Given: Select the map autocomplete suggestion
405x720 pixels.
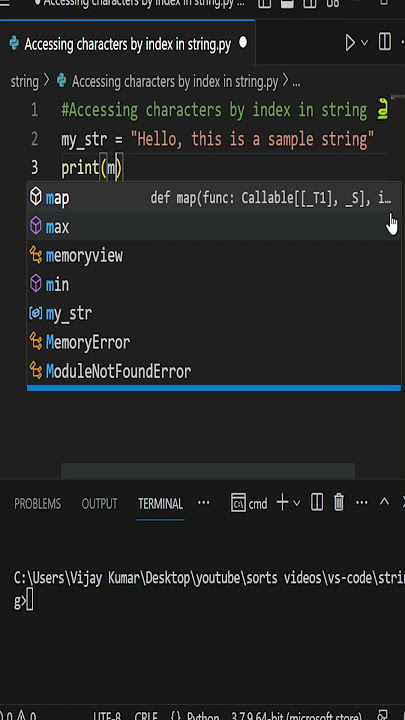Looking at the screenshot, I should click(x=214, y=198).
